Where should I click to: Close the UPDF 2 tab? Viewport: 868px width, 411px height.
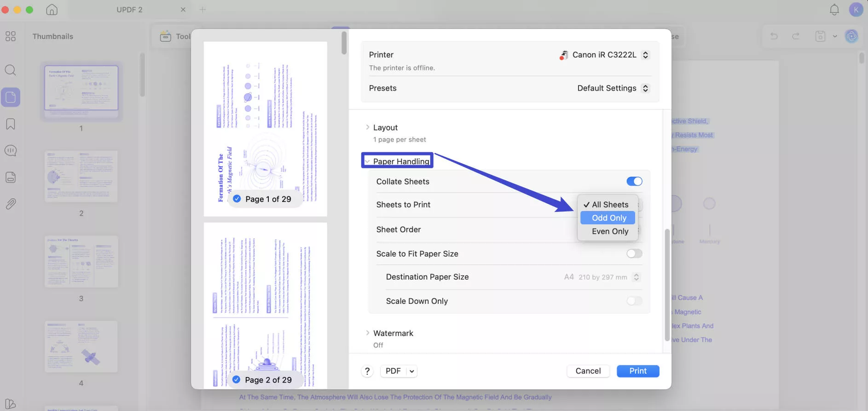point(183,10)
